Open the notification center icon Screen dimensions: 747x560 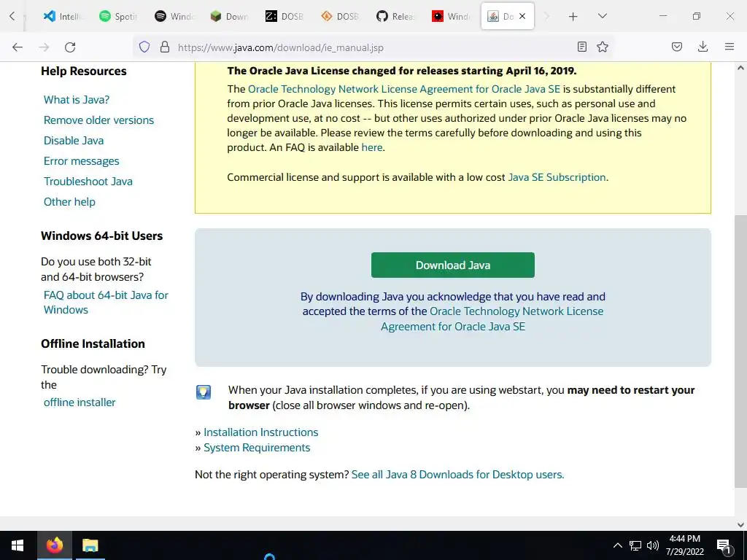(x=724, y=546)
